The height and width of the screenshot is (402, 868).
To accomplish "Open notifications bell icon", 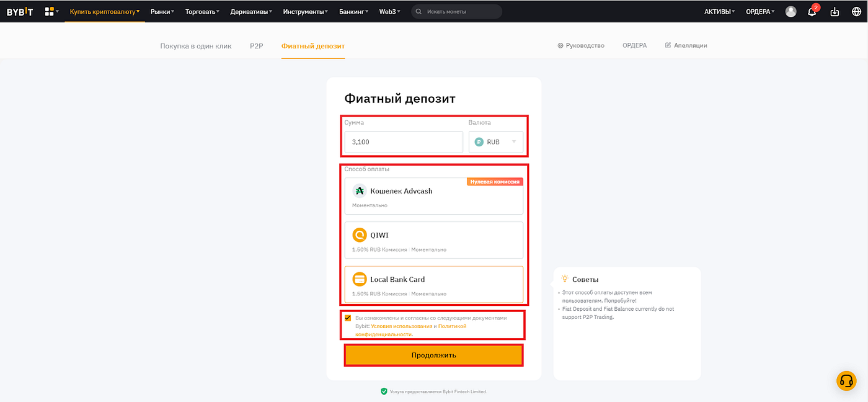I will [x=812, y=11].
